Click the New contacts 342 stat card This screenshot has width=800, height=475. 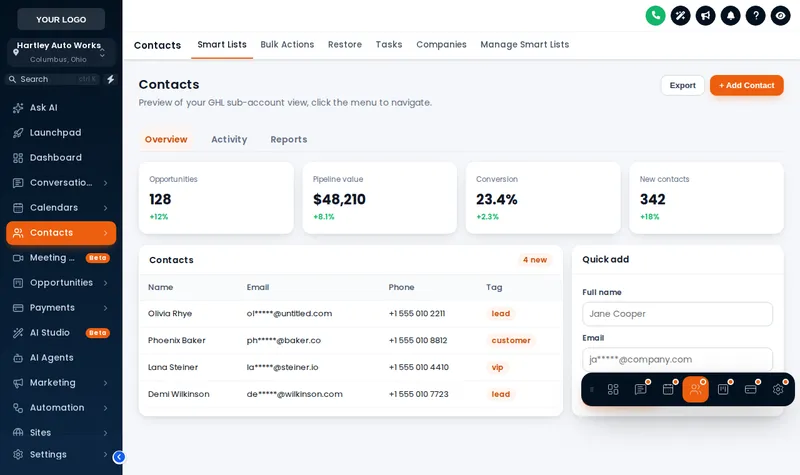(x=707, y=198)
